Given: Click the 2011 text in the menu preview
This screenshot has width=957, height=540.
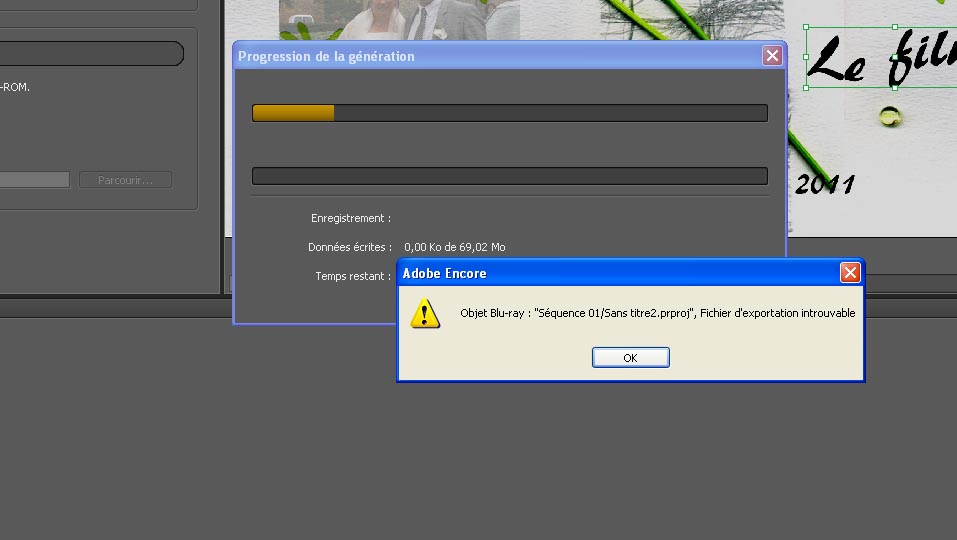Looking at the screenshot, I should 825,184.
